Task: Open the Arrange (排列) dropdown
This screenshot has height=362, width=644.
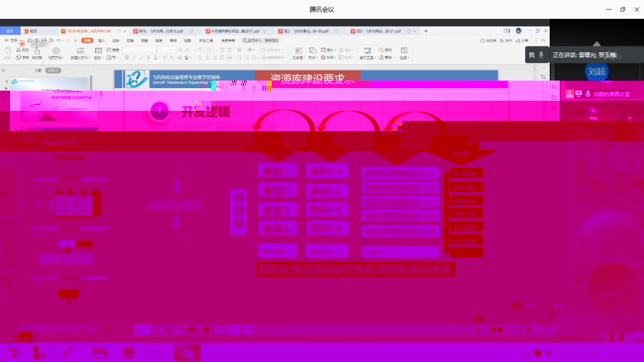Action: coord(328,57)
